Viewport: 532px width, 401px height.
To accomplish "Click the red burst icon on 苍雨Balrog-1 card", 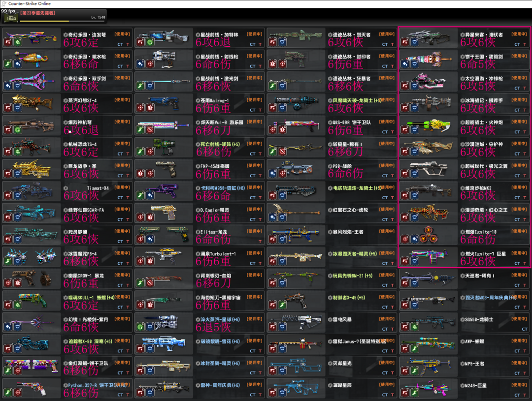I will (x=150, y=108).
